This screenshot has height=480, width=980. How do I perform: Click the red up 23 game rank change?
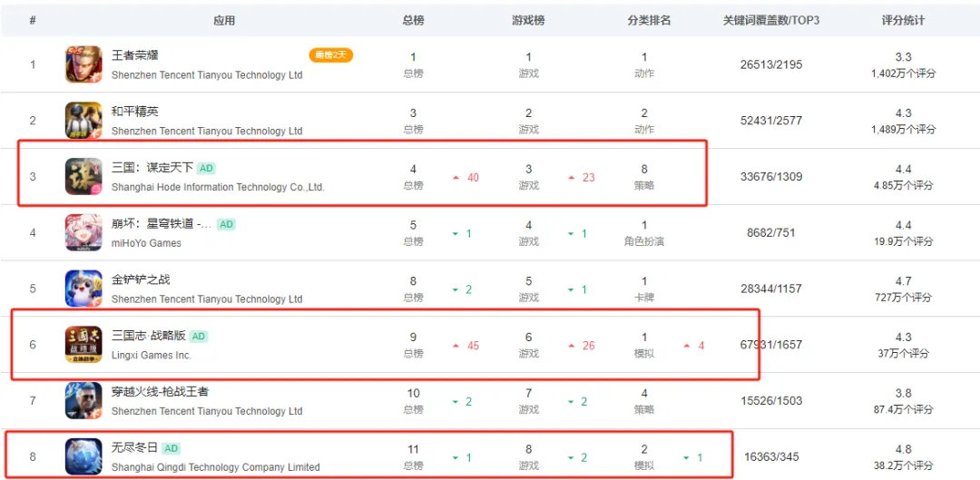[x=582, y=178]
